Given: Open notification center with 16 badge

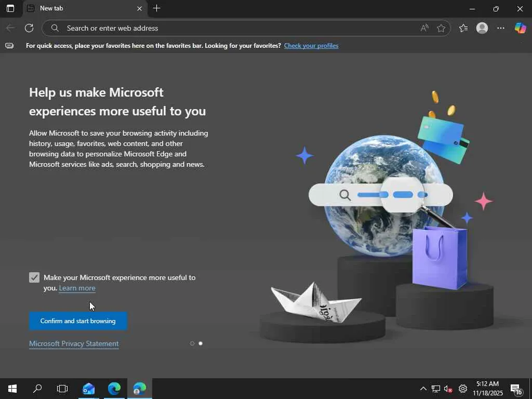Looking at the screenshot, I should tap(516, 389).
